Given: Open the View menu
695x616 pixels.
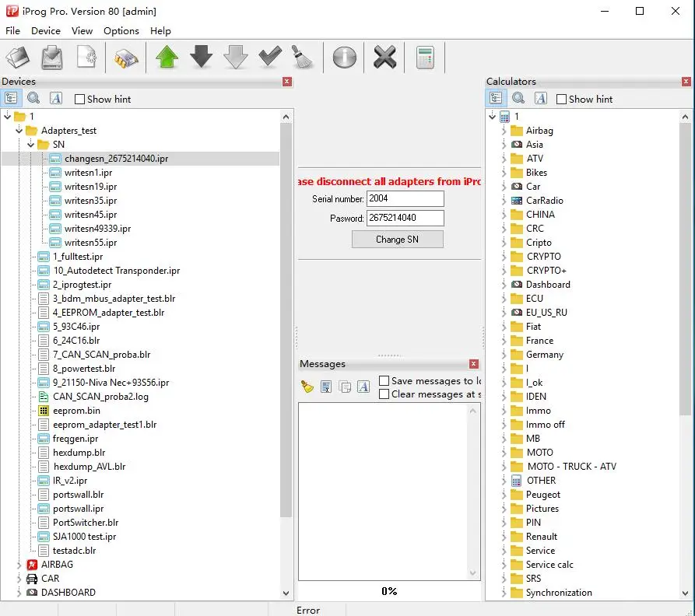Looking at the screenshot, I should (x=82, y=31).
